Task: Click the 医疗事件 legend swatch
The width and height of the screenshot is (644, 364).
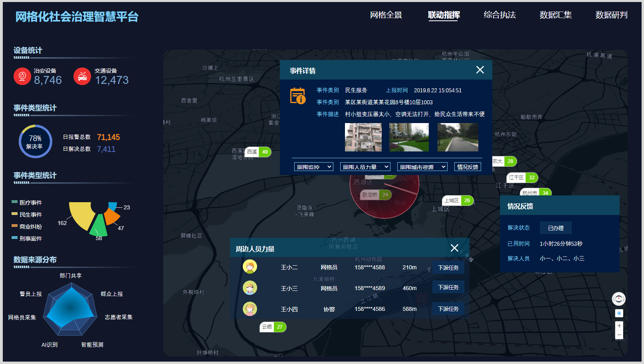Action: (15, 202)
